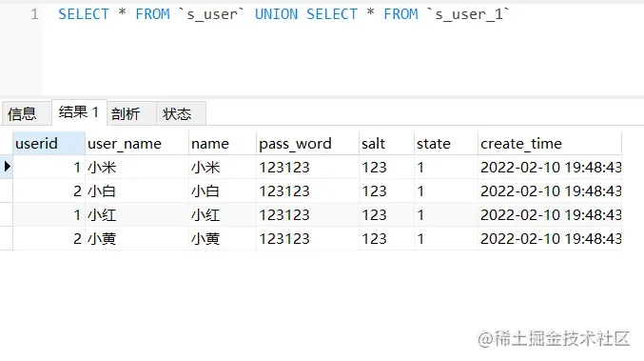Click the userid column header
Image resolution: width=644 pixels, height=361 pixels.
(49, 144)
